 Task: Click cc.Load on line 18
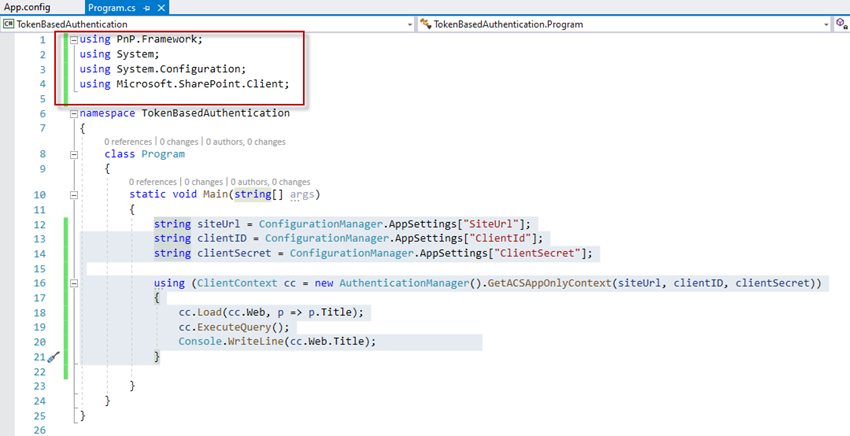pyautogui.click(x=203, y=313)
